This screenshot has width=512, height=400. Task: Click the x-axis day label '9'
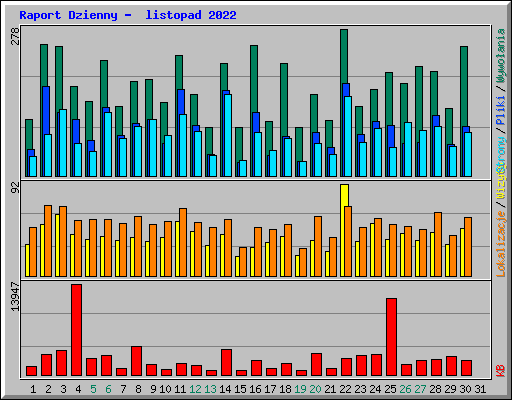(153, 389)
